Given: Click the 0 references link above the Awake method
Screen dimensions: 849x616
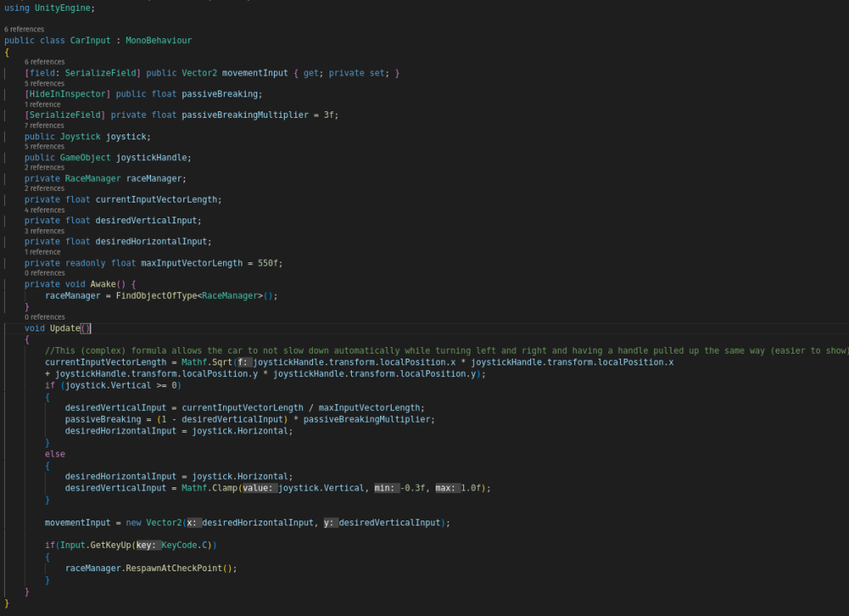Looking at the screenshot, I should [x=44, y=273].
